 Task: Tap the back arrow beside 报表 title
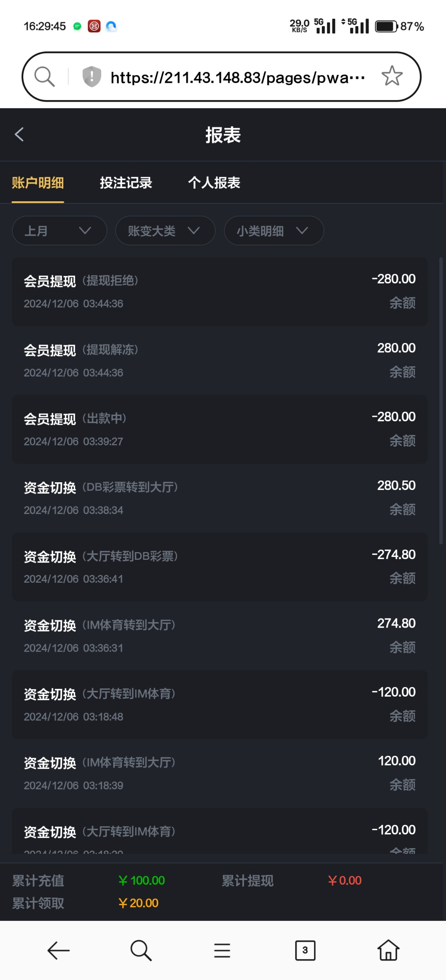click(x=19, y=134)
